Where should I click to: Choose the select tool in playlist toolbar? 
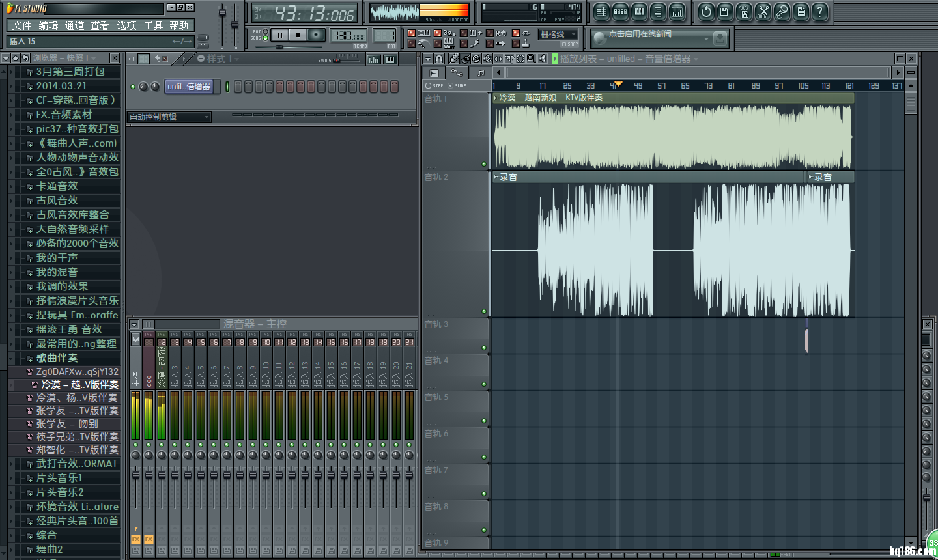pyautogui.click(x=520, y=59)
